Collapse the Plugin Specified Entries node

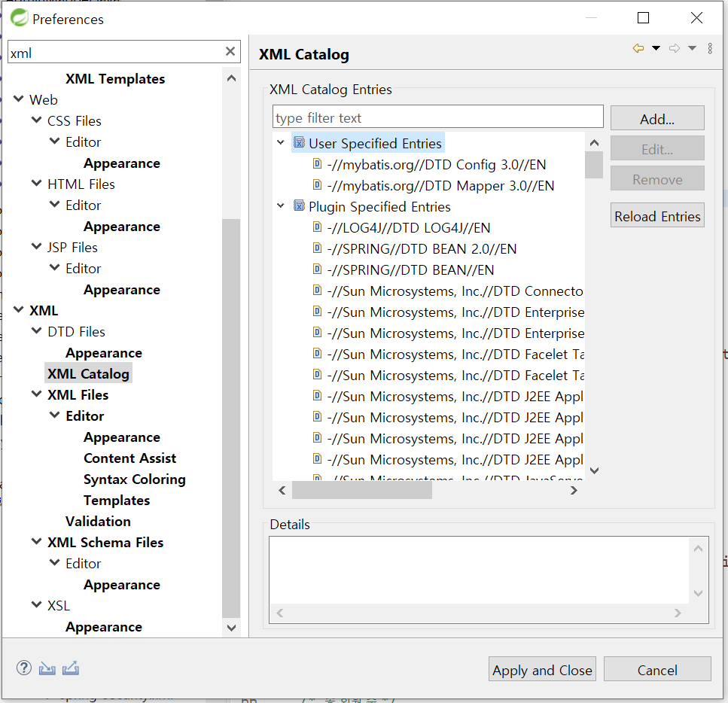coord(280,205)
